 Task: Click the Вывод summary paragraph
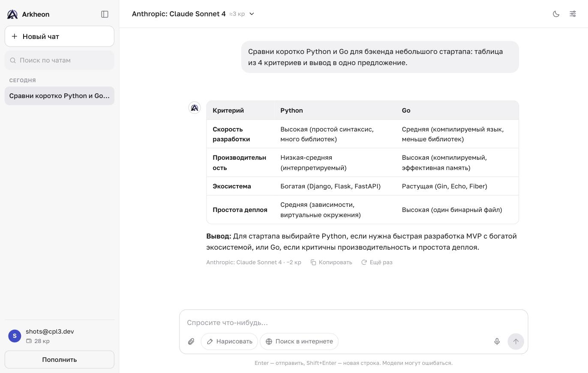pyautogui.click(x=362, y=242)
